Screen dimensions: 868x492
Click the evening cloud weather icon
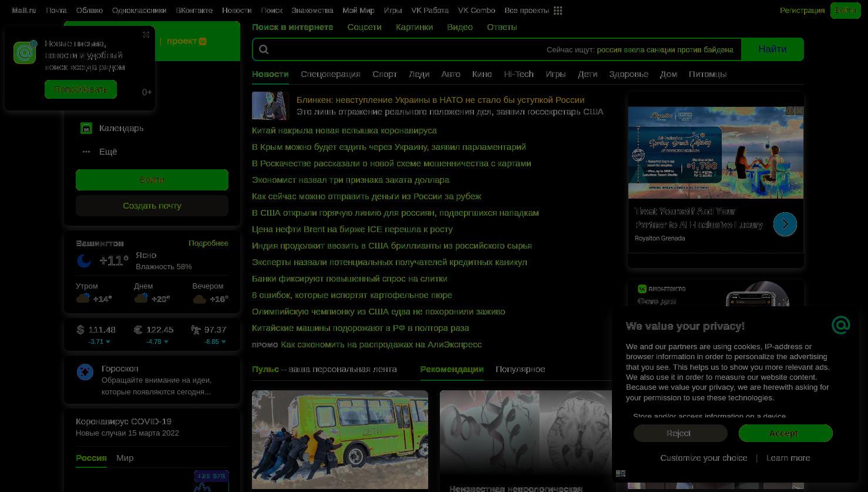[x=200, y=299]
